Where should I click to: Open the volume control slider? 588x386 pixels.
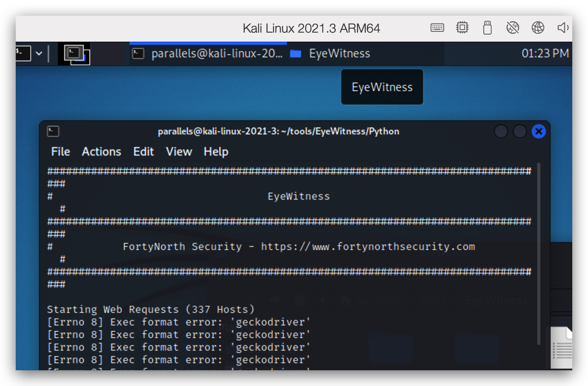click(x=563, y=28)
